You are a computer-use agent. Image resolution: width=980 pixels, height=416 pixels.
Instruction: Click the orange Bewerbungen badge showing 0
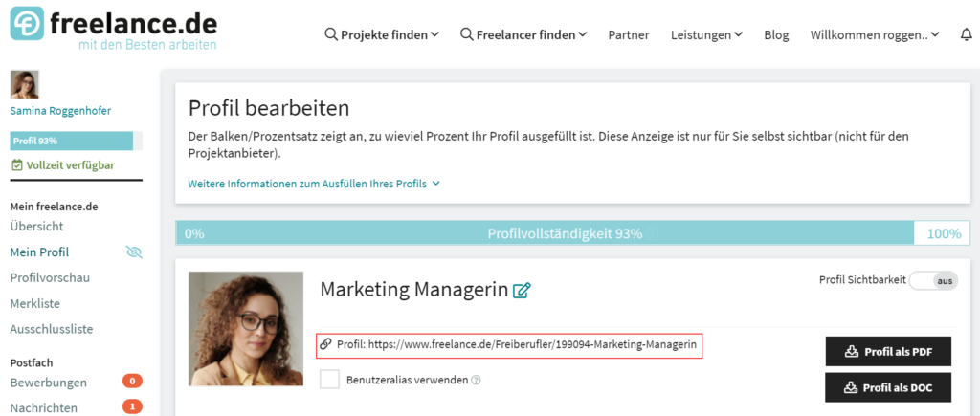[x=132, y=383]
